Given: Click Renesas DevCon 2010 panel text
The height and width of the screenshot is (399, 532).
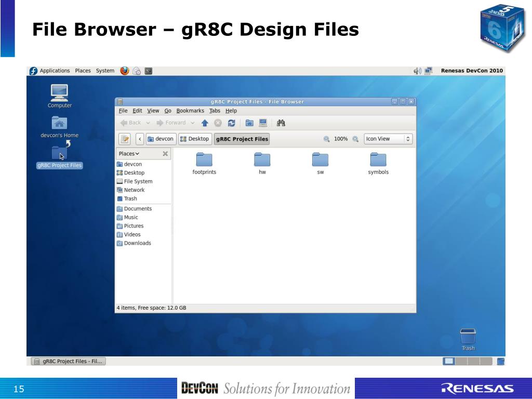Looking at the screenshot, I should [x=472, y=71].
